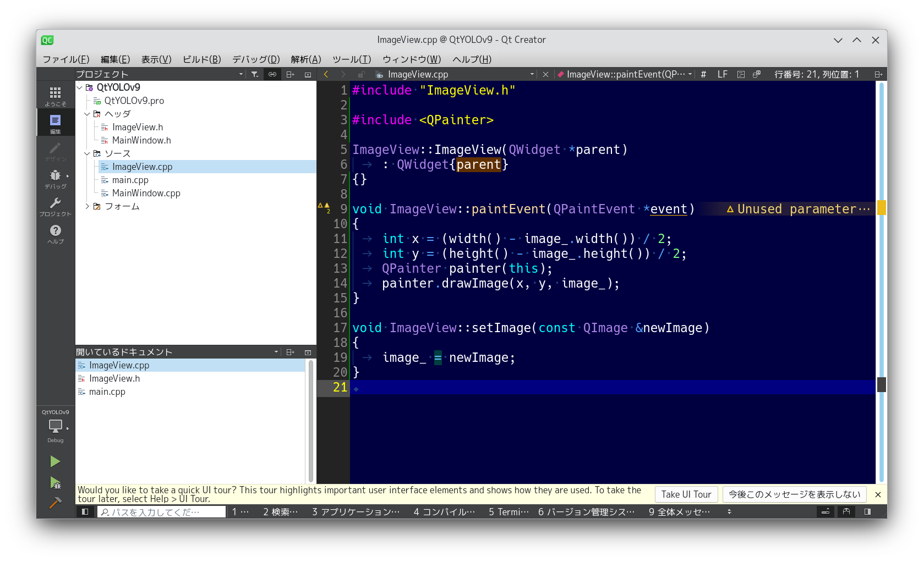924x562 pixels.
Task: Click the locator path input field
Action: 162,512
